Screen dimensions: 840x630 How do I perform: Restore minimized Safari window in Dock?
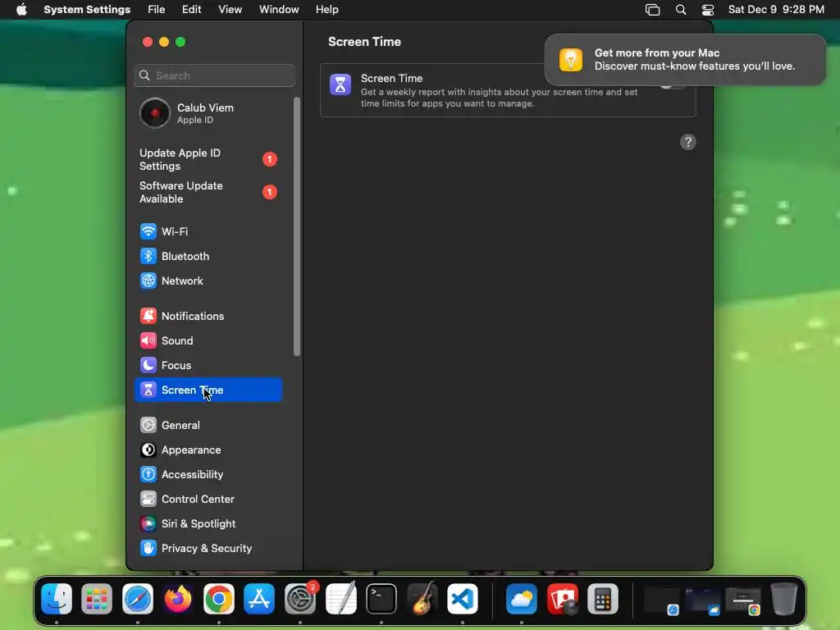(x=662, y=600)
